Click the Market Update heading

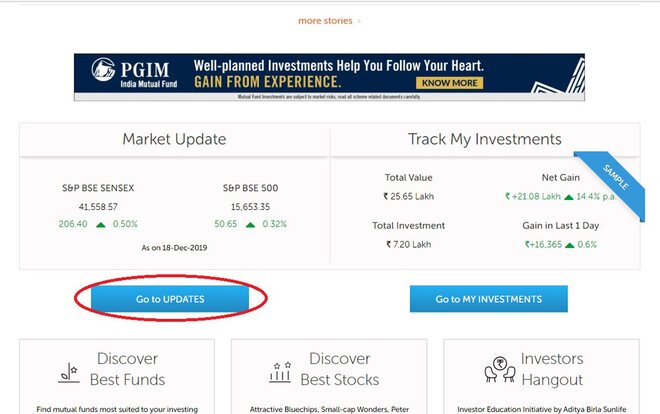(x=174, y=139)
